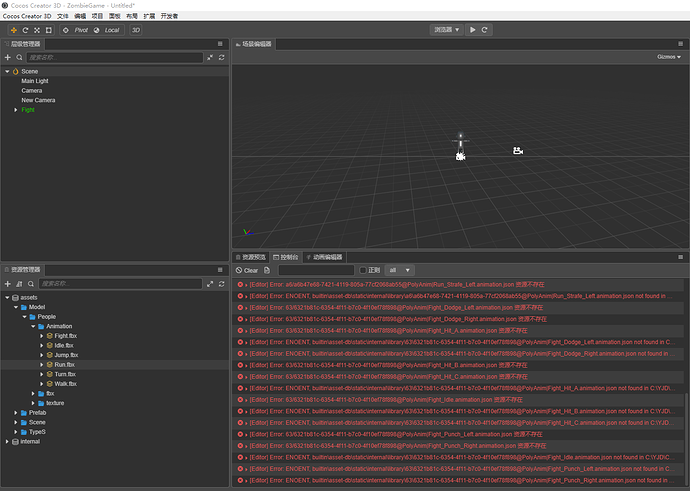Add a new asset in assets panel
Image resolution: width=690 pixels, height=491 pixels.
pos(7,284)
